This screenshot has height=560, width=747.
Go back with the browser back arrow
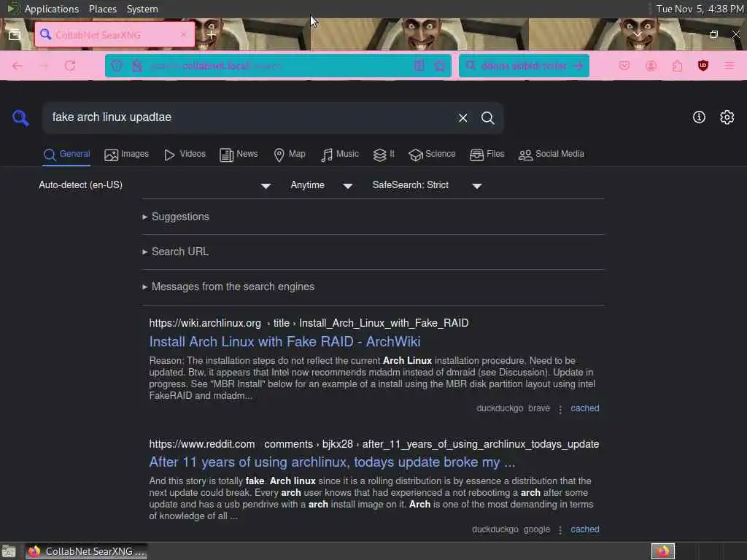(x=18, y=66)
